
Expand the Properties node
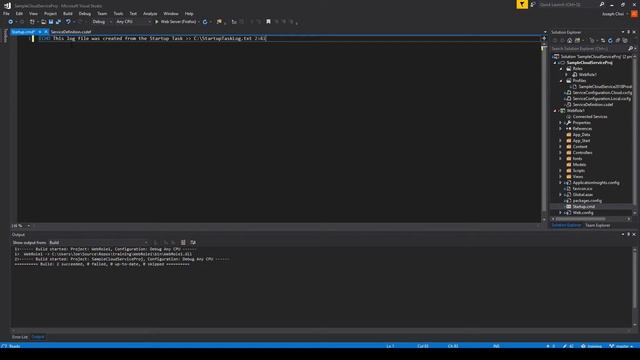point(561,122)
